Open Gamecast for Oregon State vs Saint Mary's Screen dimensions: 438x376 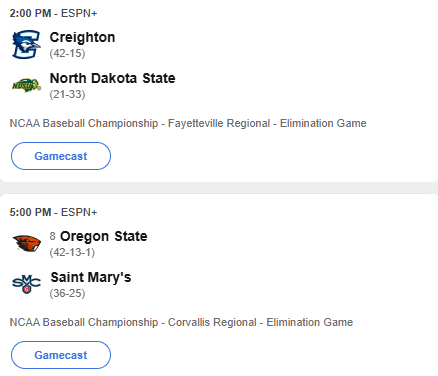point(61,355)
